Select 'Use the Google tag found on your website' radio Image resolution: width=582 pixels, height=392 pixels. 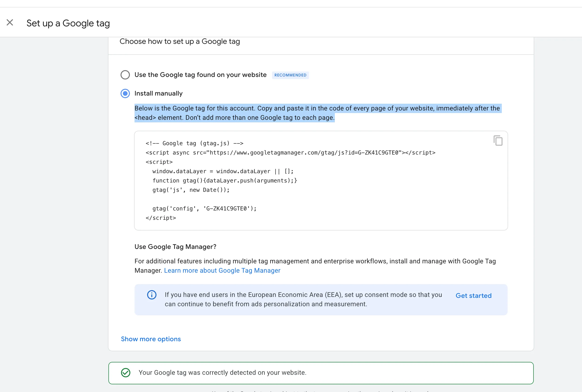click(x=125, y=75)
